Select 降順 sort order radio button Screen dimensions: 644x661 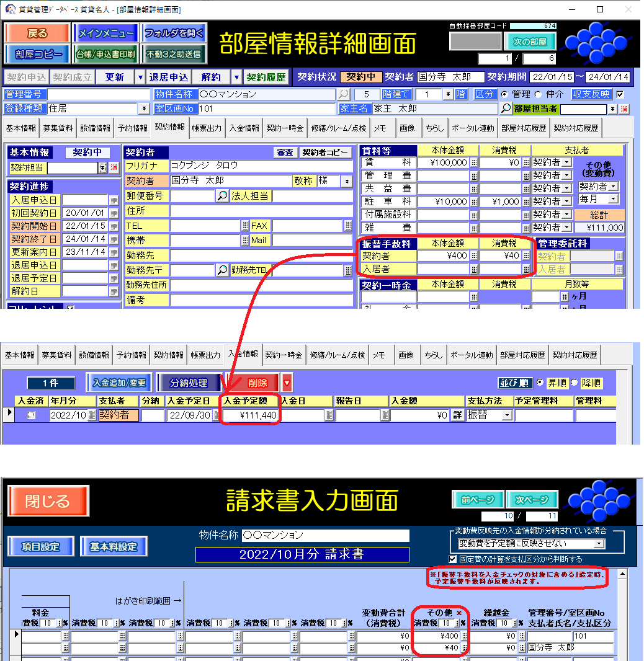(x=573, y=383)
